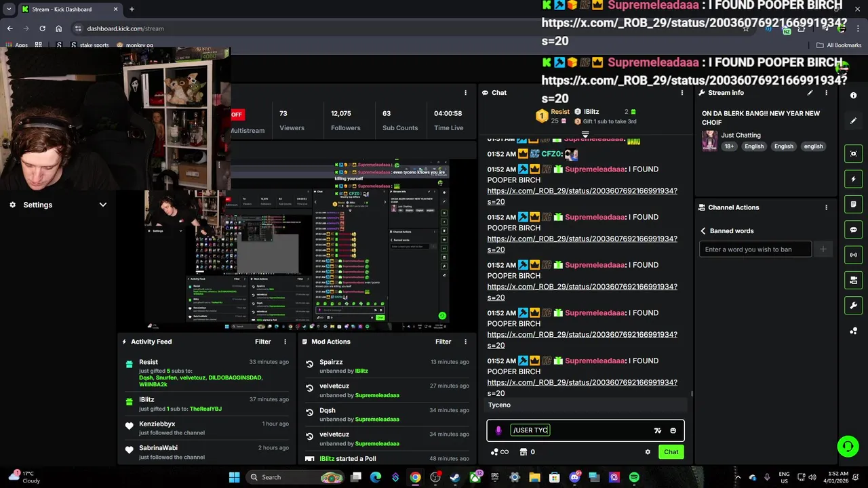
Task: Click the dashboard.kick.com address bar
Action: [125, 28]
